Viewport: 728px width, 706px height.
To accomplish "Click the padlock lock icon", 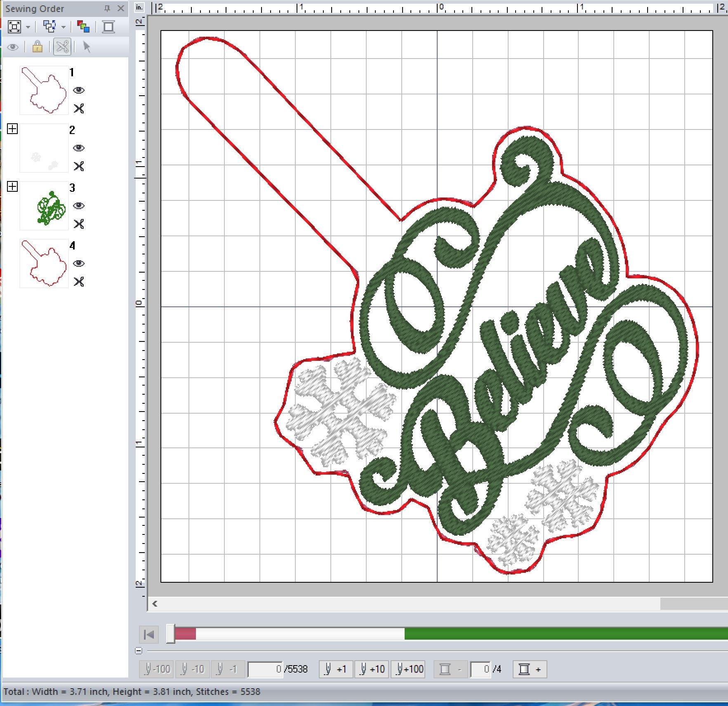I will (38, 47).
